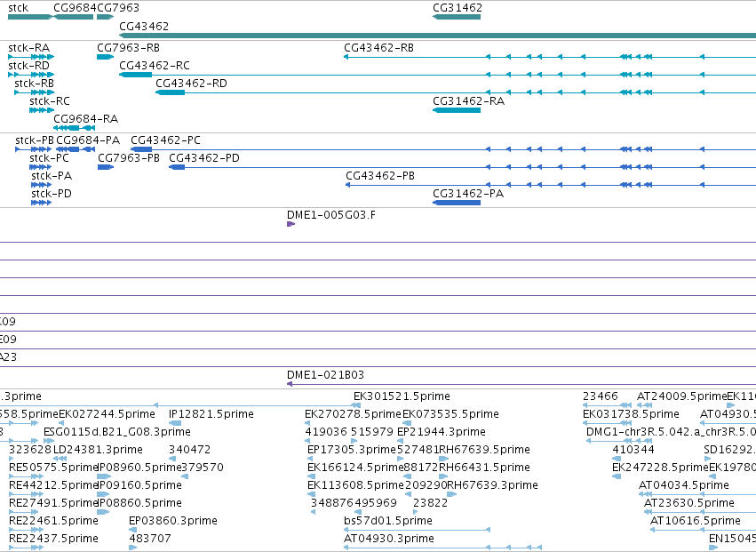756x552 pixels.
Task: Select the CG7963 gene label
Action: (118, 8)
